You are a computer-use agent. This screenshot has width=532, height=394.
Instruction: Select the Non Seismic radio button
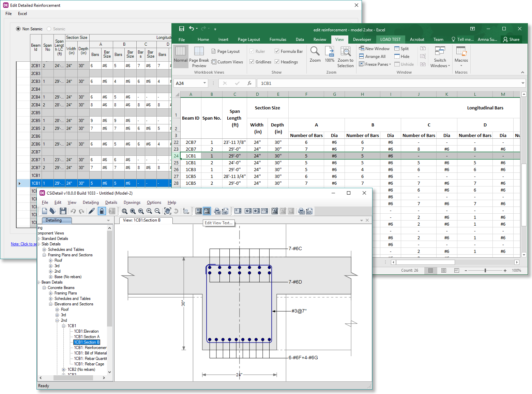[18, 29]
